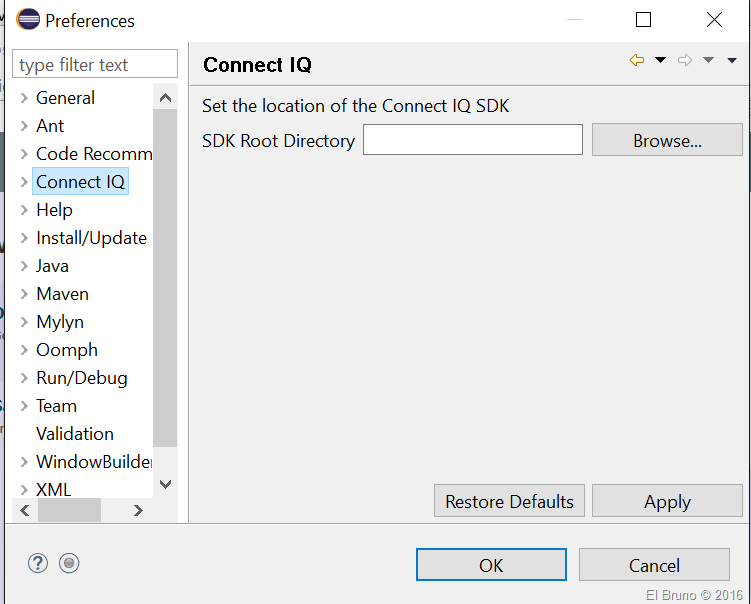Viewport: 751px width, 604px height.
Task: Apply the preference changes
Action: 667,501
